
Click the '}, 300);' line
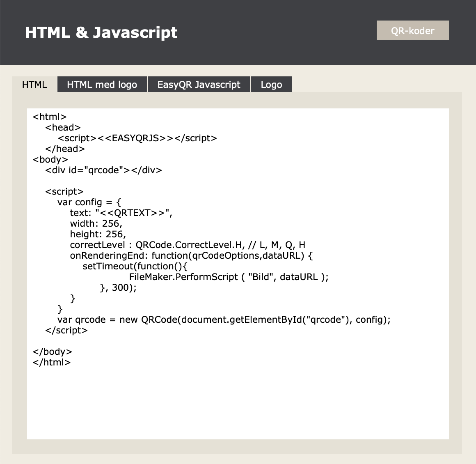pyautogui.click(x=118, y=288)
